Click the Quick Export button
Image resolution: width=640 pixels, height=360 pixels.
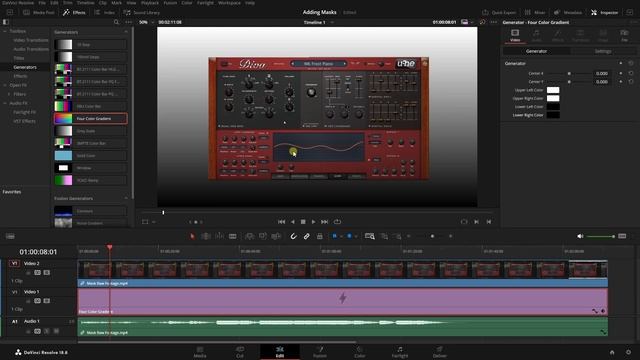point(499,13)
